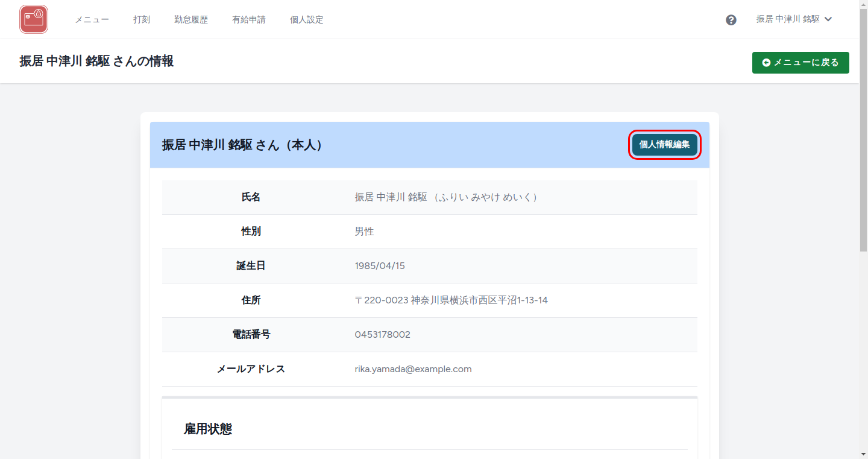Viewport: 868px width, 459px height.
Task: Click the phone number 0453178002
Action: click(383, 335)
